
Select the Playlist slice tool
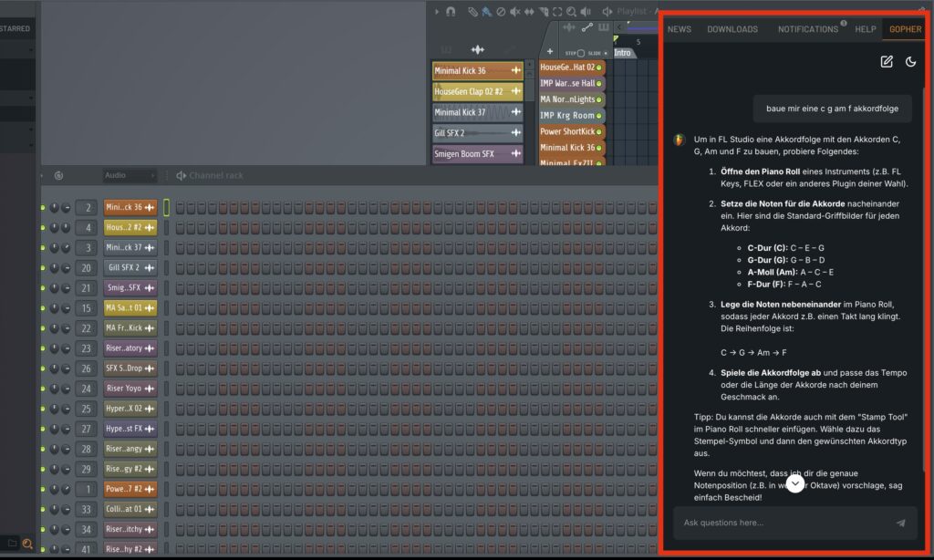point(544,11)
